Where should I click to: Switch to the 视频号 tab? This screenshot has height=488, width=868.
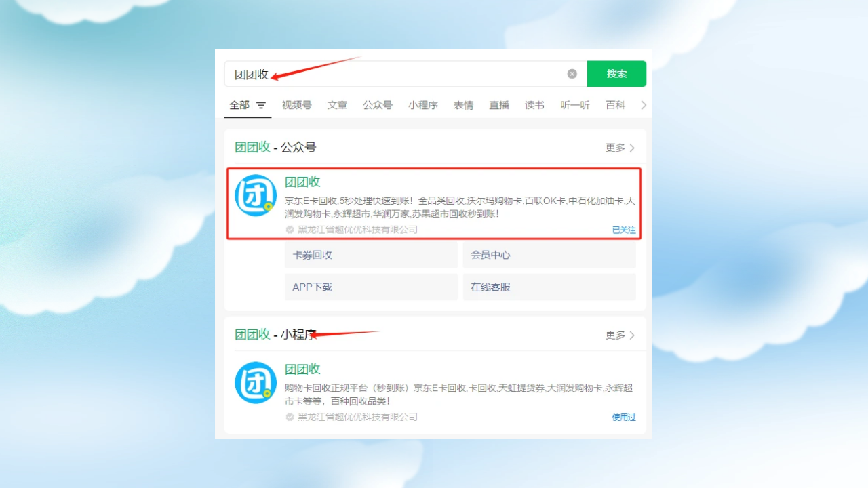[x=296, y=105]
